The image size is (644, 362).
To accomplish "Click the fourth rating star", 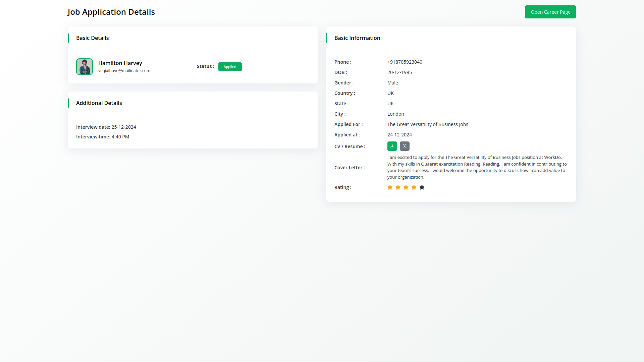I will click(414, 187).
